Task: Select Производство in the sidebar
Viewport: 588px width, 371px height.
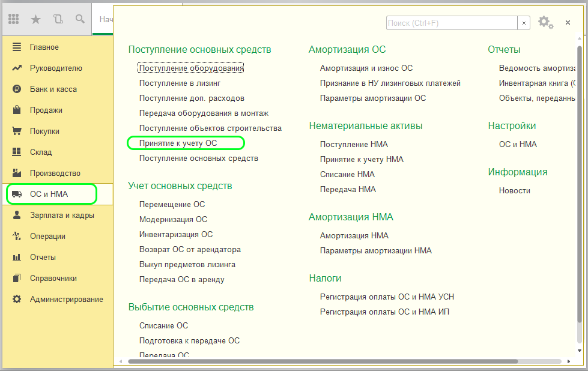Action: tap(55, 173)
